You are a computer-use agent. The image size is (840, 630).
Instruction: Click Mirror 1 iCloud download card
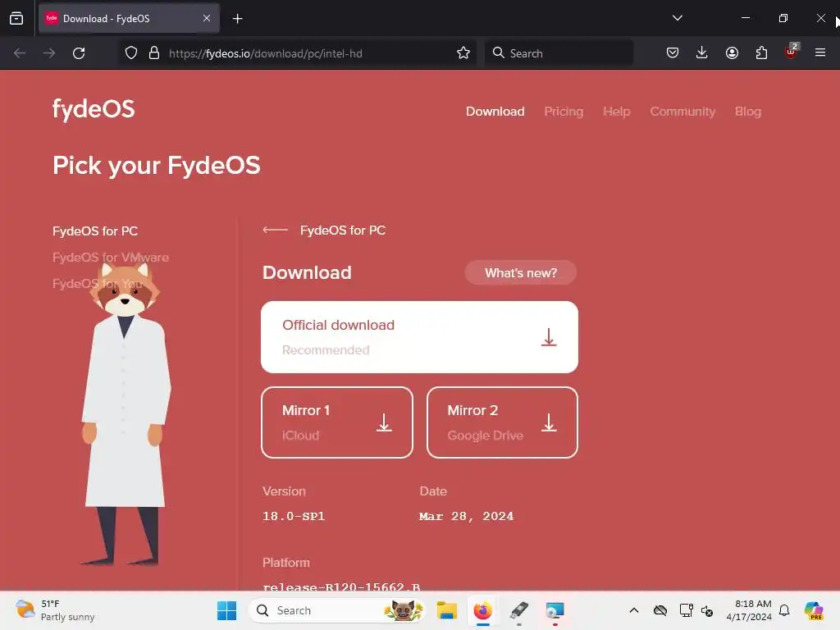pos(337,422)
